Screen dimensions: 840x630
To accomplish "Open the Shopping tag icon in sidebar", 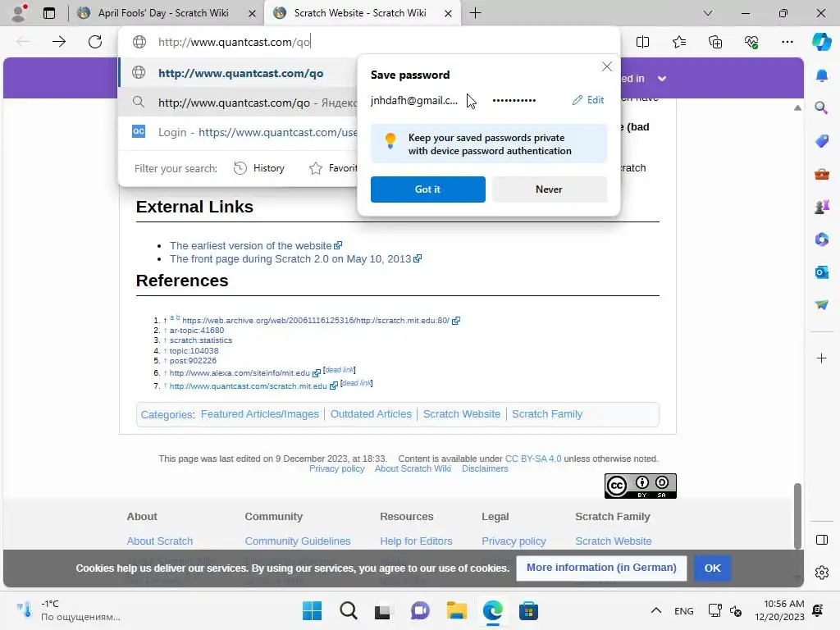I will [x=822, y=141].
